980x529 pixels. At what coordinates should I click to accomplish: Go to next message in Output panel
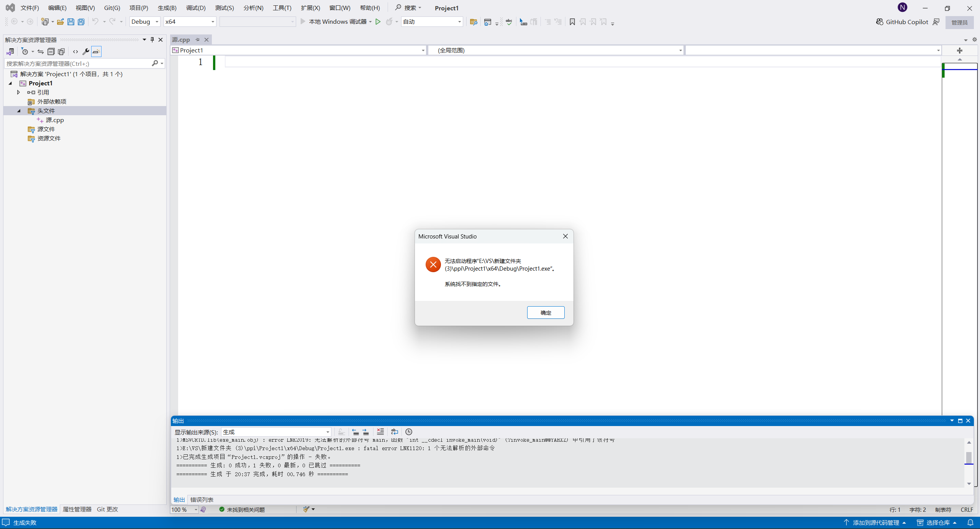tap(366, 432)
